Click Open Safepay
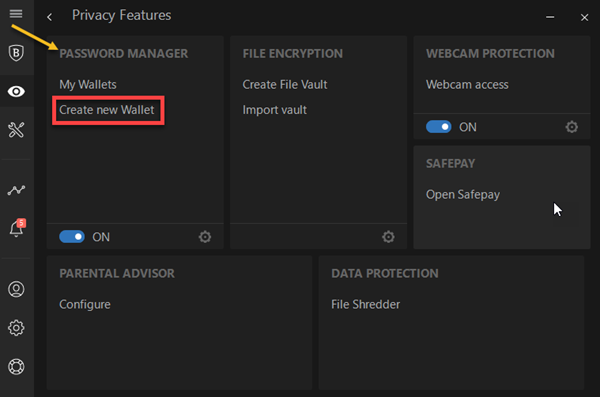600x397 pixels. pyautogui.click(x=463, y=194)
